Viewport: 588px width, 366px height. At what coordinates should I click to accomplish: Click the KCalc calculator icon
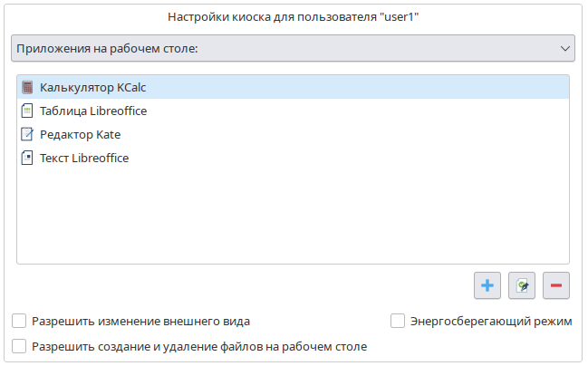(x=27, y=88)
